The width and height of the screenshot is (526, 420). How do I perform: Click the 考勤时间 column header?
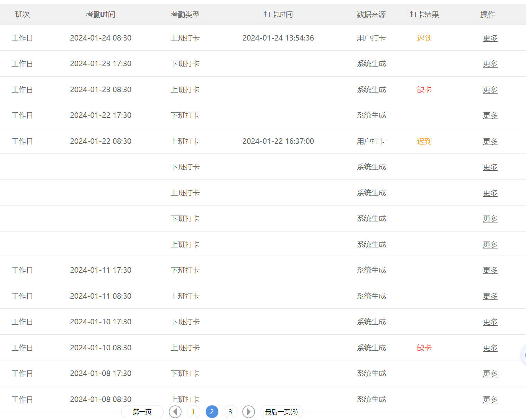pos(100,15)
